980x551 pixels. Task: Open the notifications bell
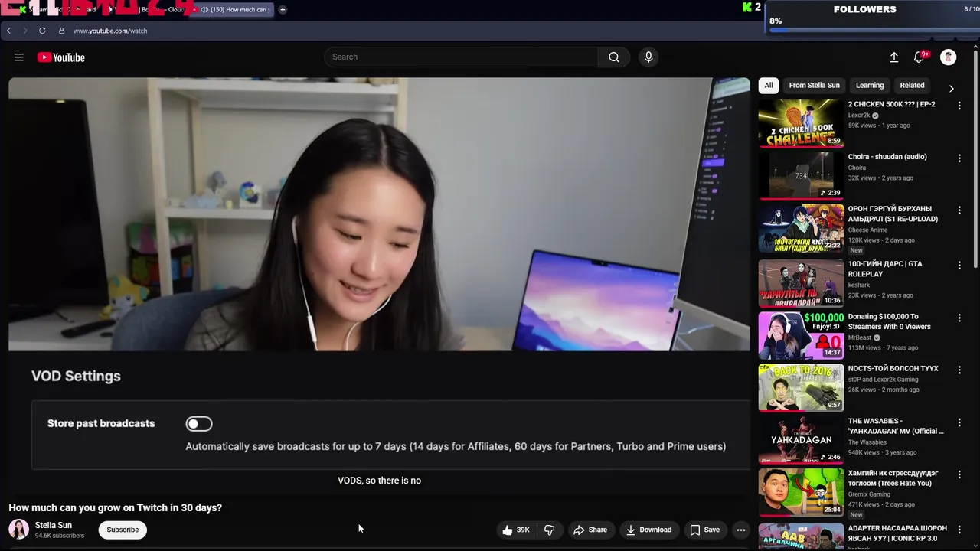tap(920, 57)
